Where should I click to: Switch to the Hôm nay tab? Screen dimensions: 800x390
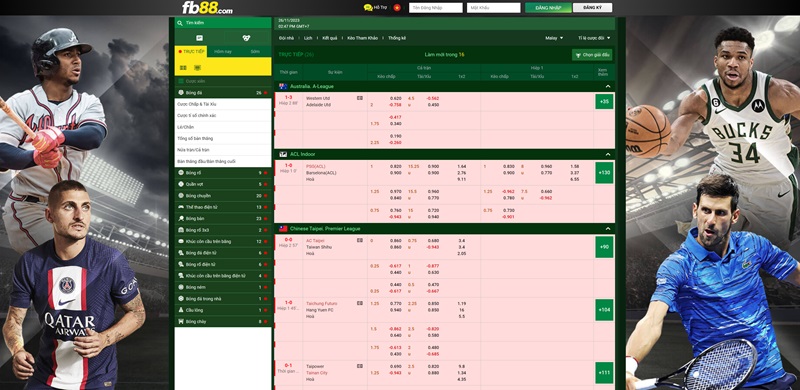[223, 52]
